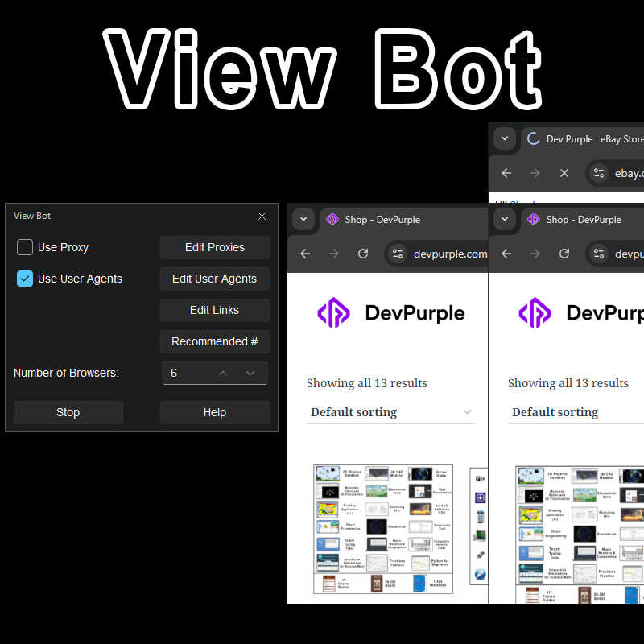
Task: Select Shop - DevPurple tab in first browser
Action: point(404,220)
